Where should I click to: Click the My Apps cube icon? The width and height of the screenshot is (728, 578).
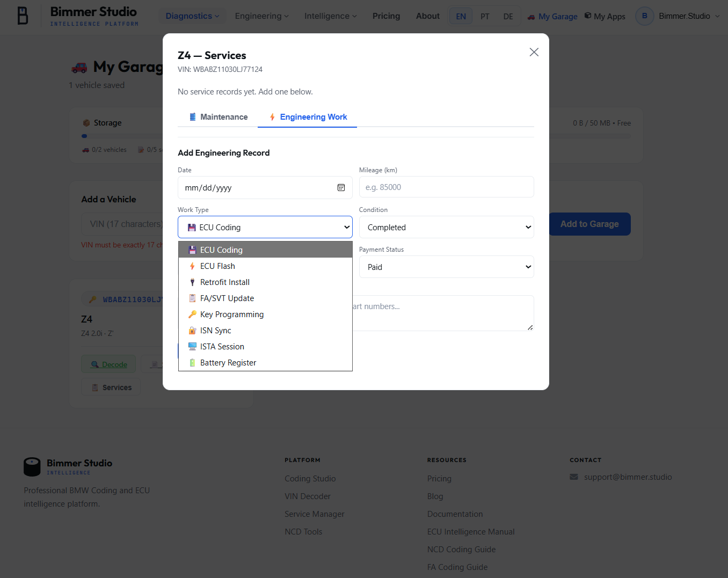click(588, 16)
